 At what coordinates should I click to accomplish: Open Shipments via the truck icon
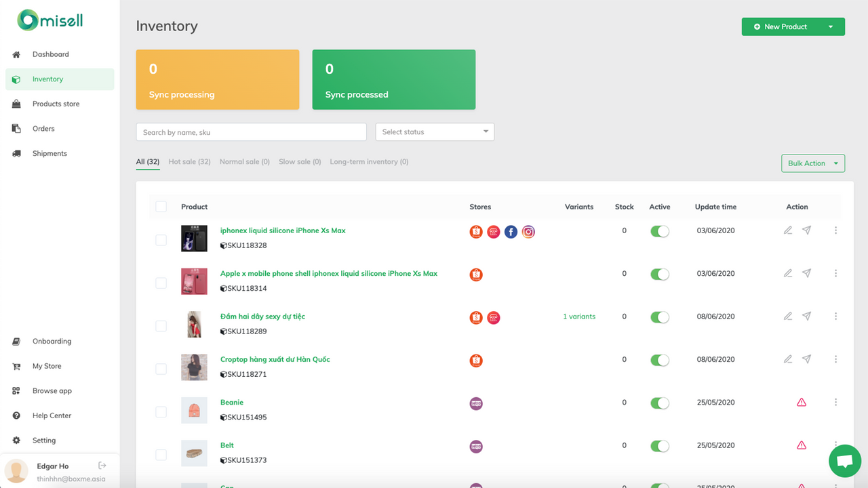pos(16,153)
